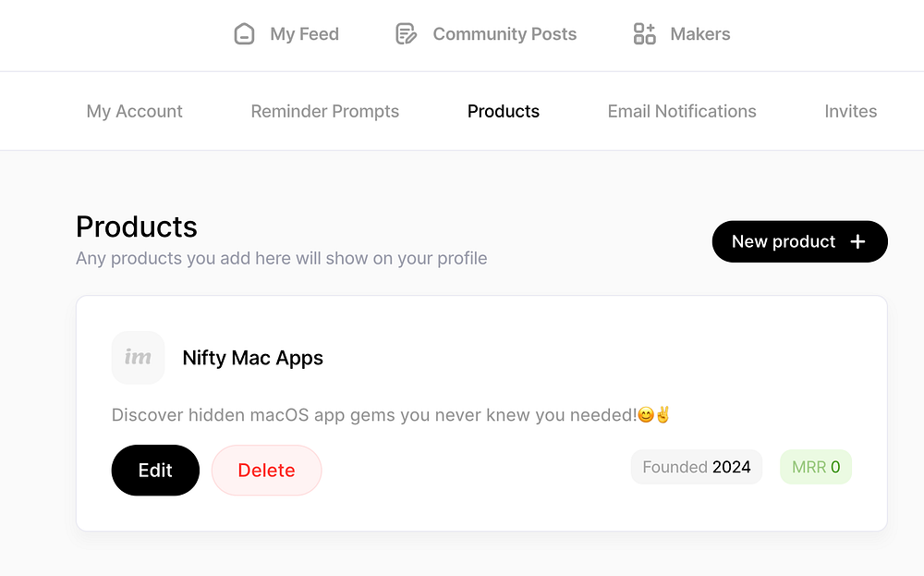Click the Nifty Mac Apps product title
This screenshot has width=924, height=576.
point(253,358)
